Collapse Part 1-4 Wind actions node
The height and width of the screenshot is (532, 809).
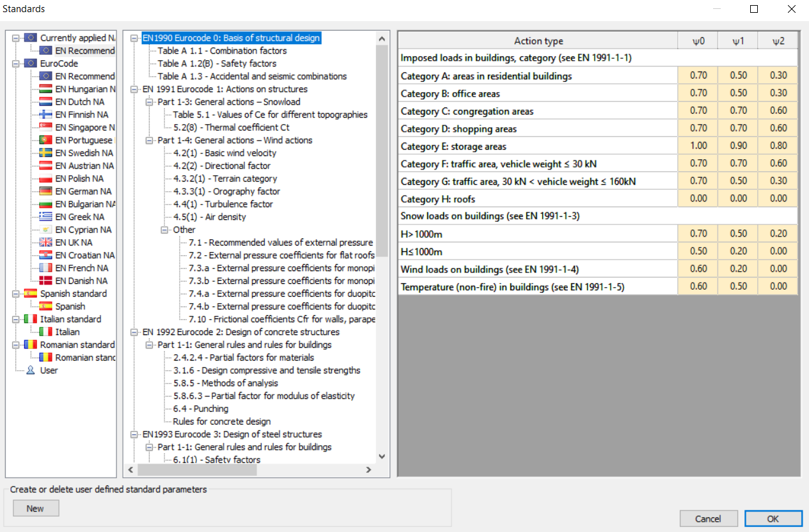point(149,140)
